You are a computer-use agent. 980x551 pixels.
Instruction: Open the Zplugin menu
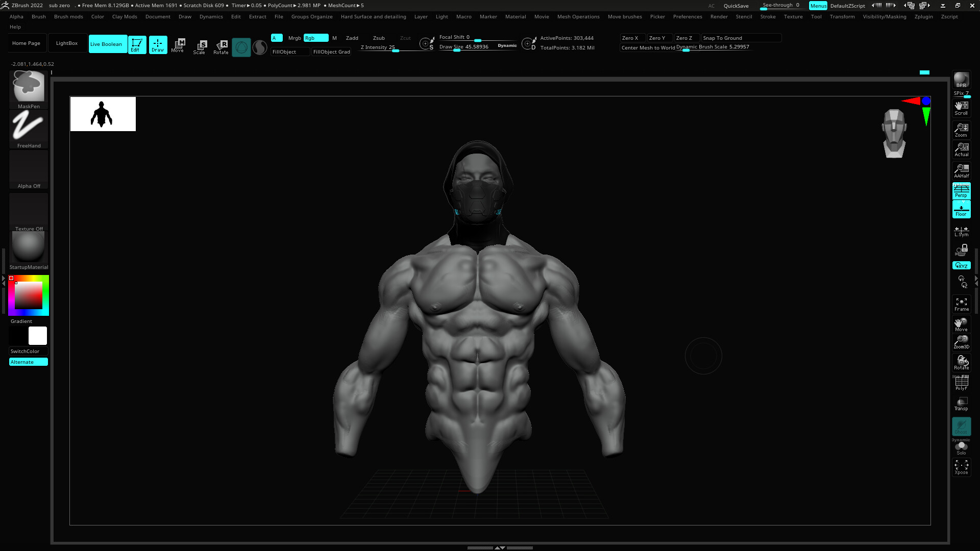click(x=923, y=16)
